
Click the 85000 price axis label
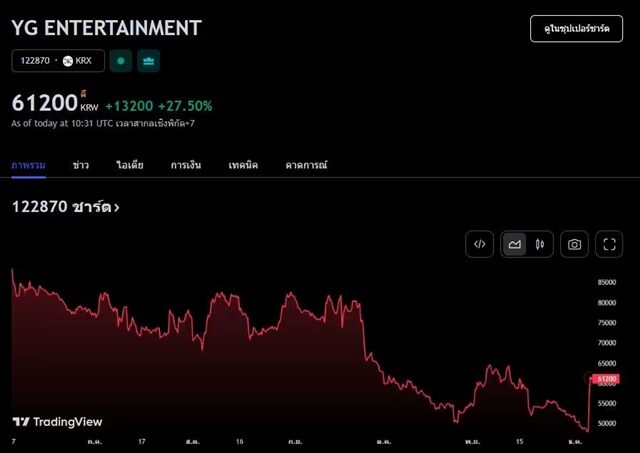click(x=607, y=282)
